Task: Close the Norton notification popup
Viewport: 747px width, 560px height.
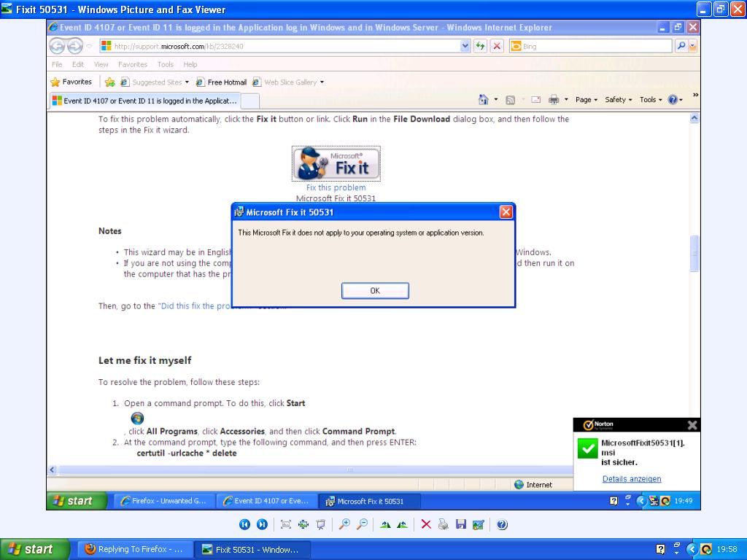Action: pyautogui.click(x=692, y=425)
